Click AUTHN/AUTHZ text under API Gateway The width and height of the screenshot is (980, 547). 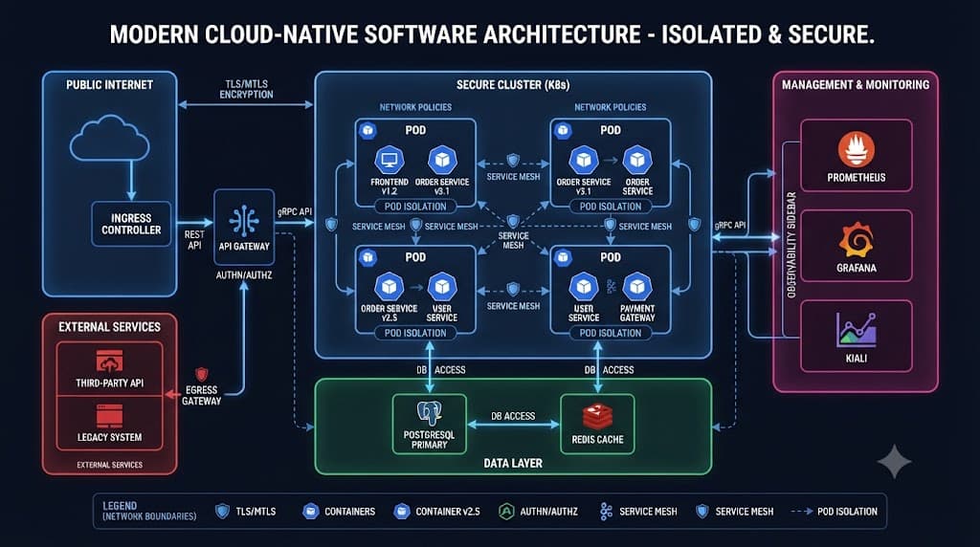(x=244, y=275)
